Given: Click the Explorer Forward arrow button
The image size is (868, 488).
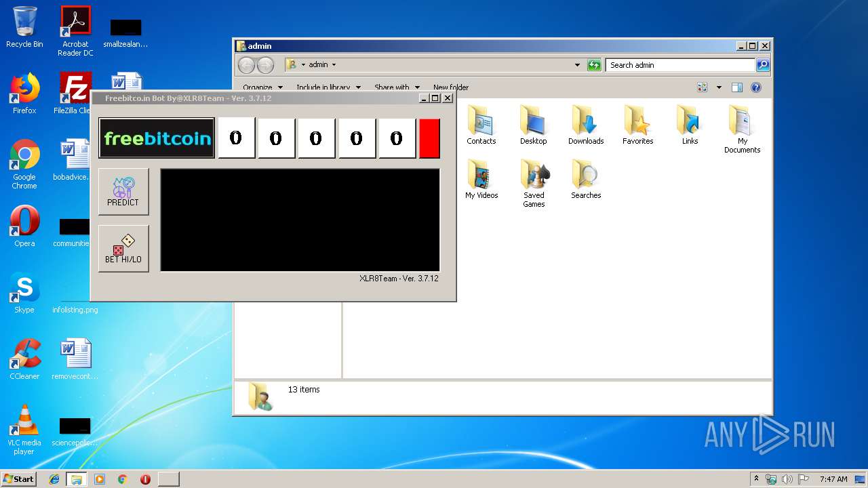Looking at the screenshot, I should click(265, 65).
